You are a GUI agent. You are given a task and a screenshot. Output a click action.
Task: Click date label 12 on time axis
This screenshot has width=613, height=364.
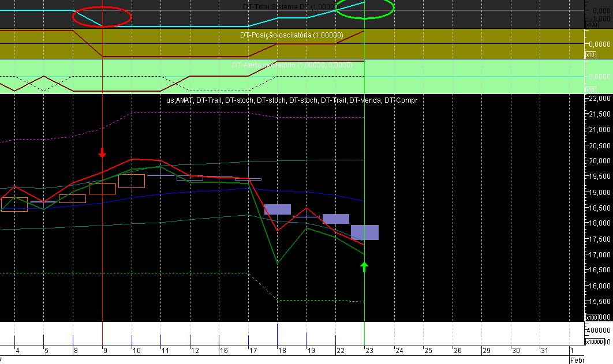click(195, 351)
